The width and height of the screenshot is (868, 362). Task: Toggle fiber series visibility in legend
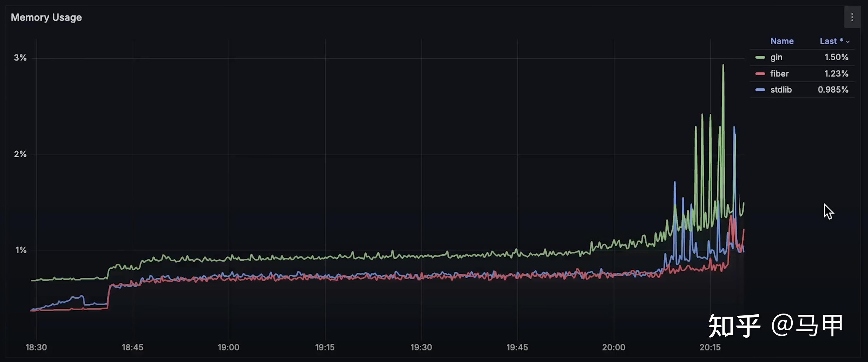click(779, 73)
